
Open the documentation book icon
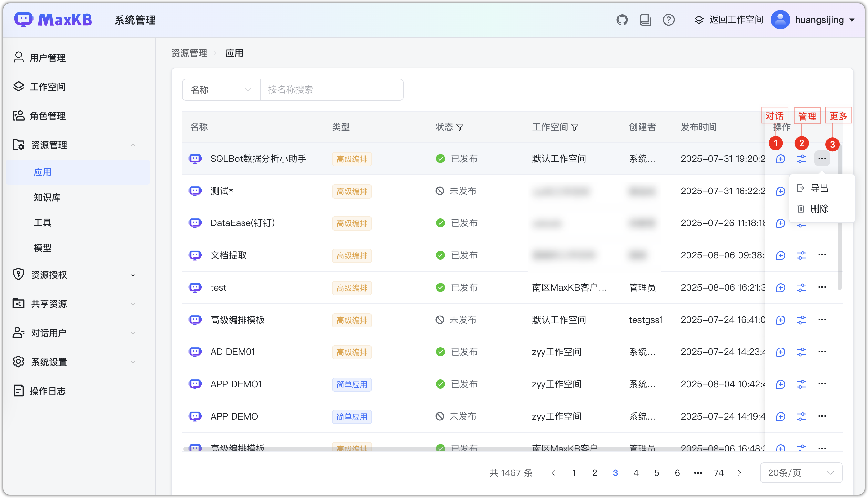click(645, 20)
